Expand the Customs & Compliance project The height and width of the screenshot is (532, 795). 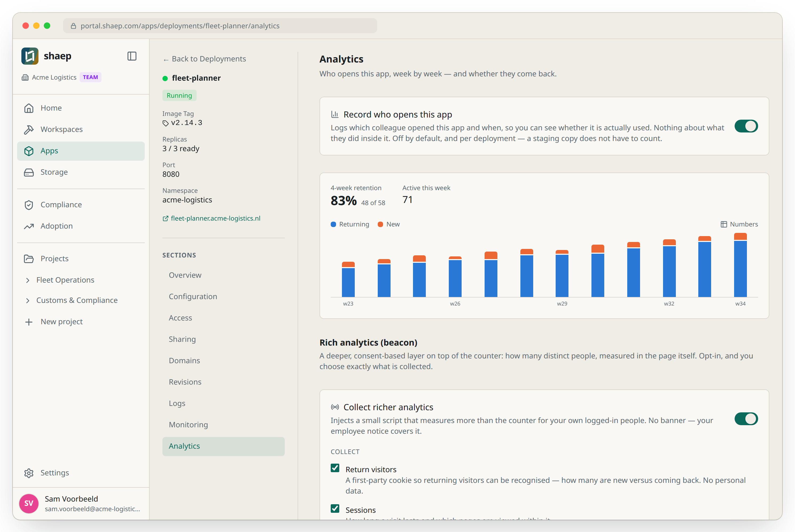pos(28,300)
